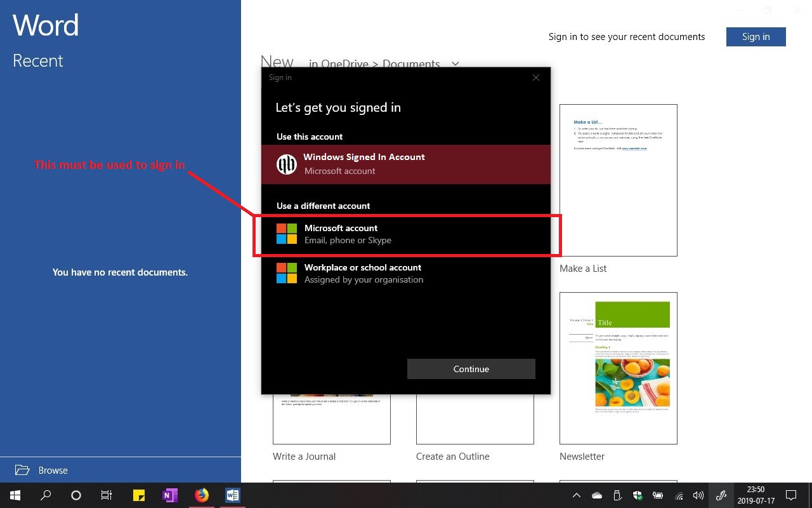Click the battery power tray icon

pyautogui.click(x=658, y=495)
